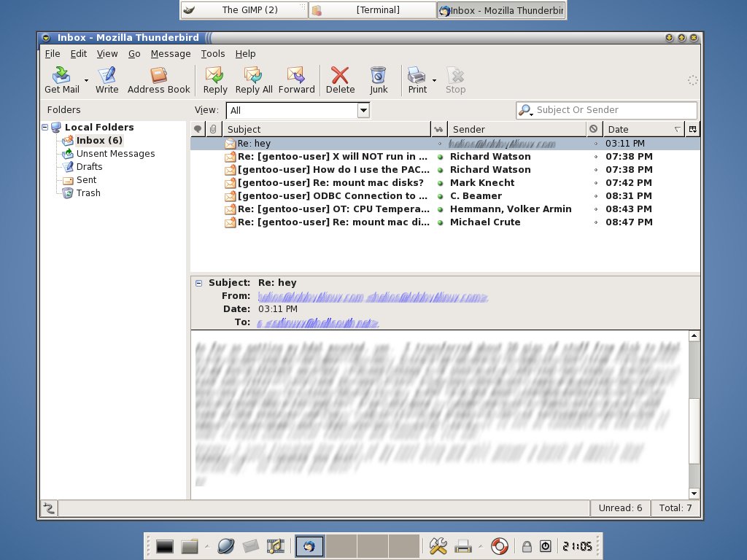This screenshot has height=560, width=747.
Task: Sort messages by Date column
Action: coord(643,129)
